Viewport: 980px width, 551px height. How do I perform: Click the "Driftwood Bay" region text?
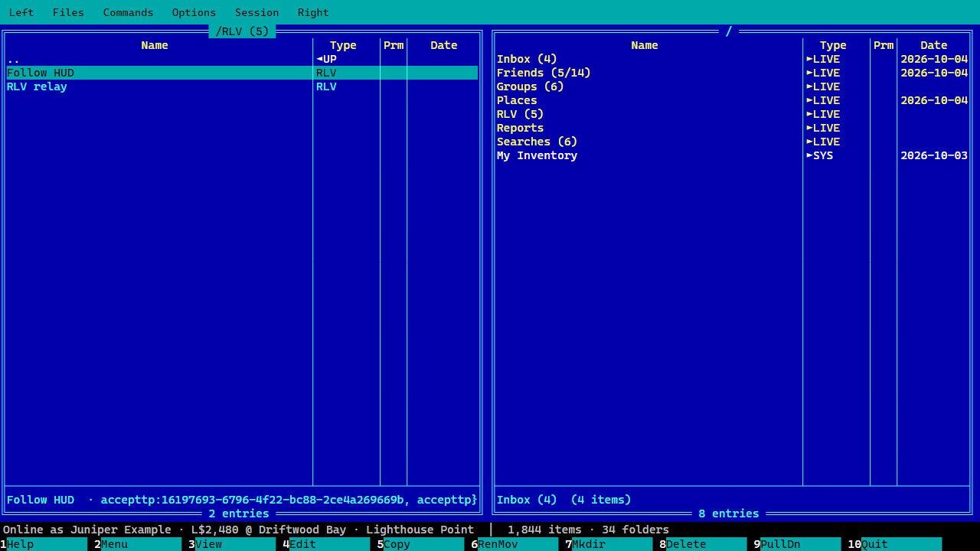[302, 530]
